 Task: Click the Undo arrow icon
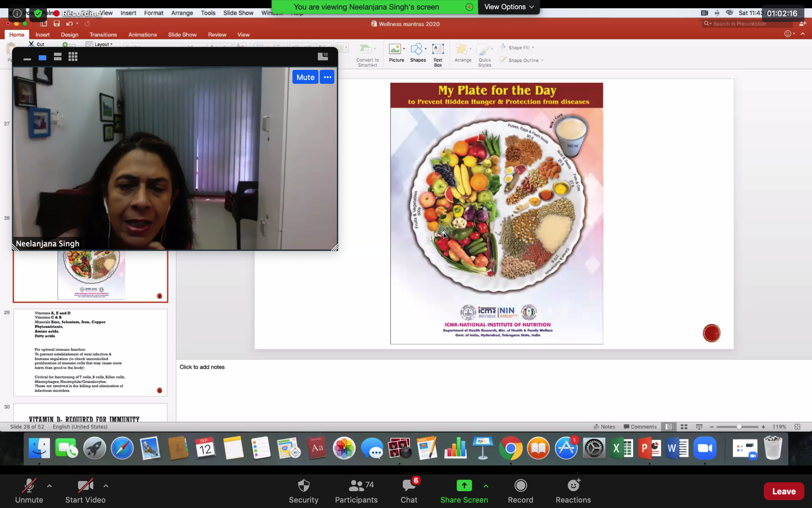point(69,23)
